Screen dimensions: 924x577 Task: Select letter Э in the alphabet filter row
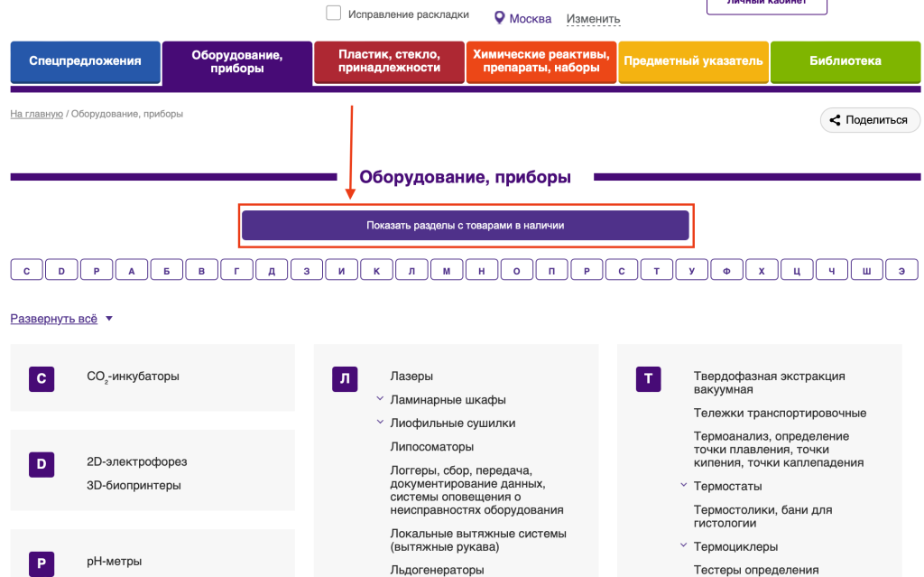[901, 270]
